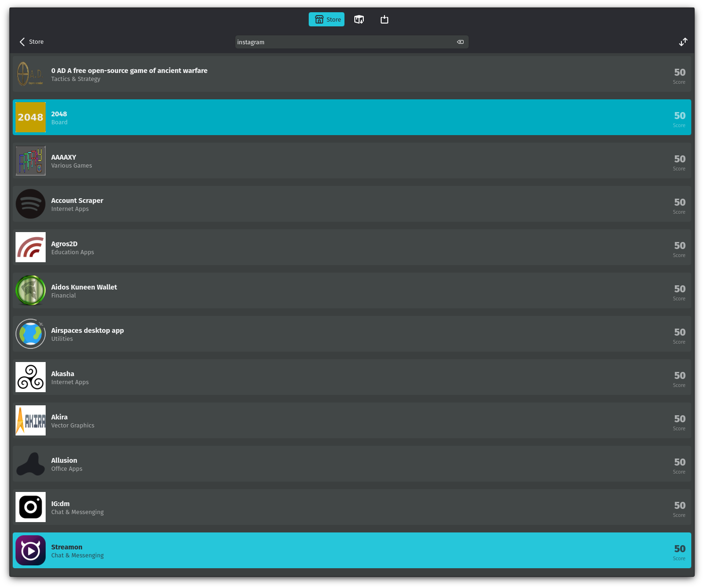
Task: Deselect the highlighted Streamon entry
Action: pyautogui.click(x=329, y=550)
